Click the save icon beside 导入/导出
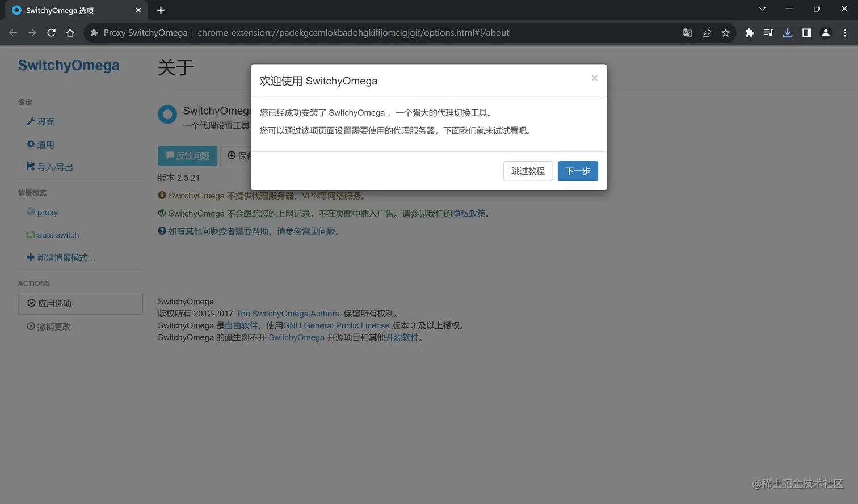The width and height of the screenshot is (858, 504). 31,167
